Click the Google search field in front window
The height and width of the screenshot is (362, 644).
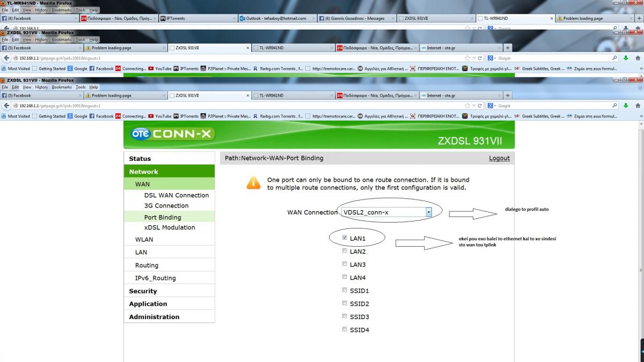click(553, 105)
